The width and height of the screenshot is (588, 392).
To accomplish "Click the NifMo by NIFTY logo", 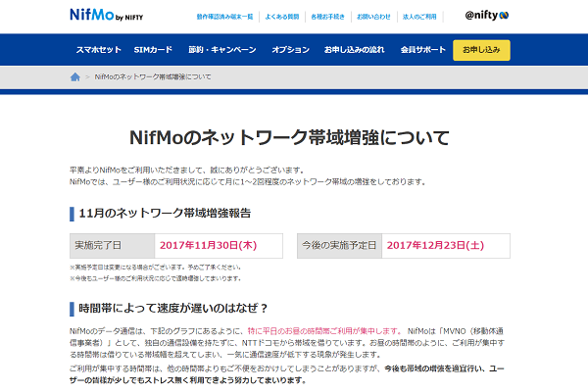I will tap(107, 15).
